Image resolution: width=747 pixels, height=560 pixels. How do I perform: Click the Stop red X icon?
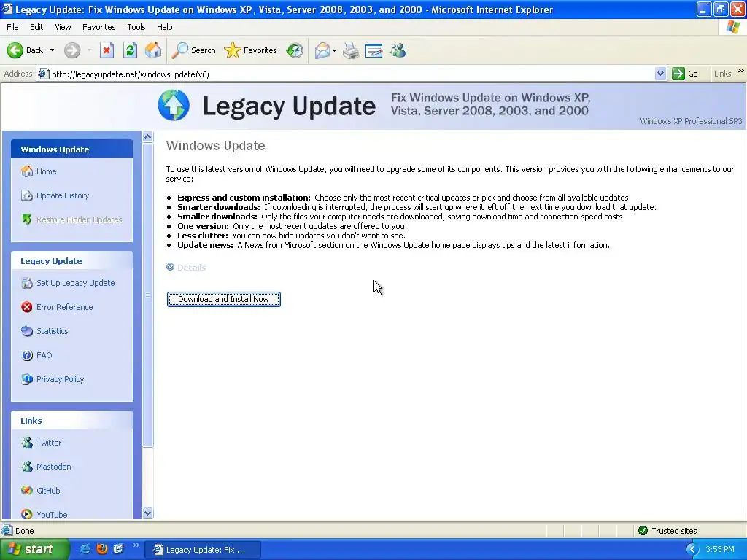tap(107, 50)
